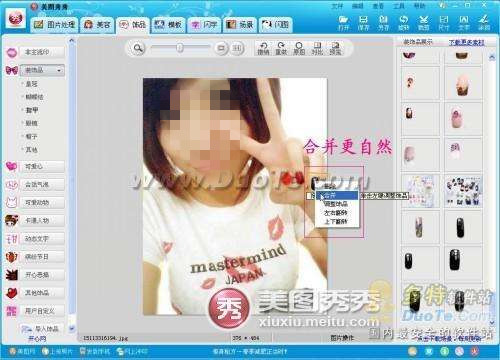The width and height of the screenshot is (500, 360).
Task: Click the Rotate (旋转) toolbar icon
Action: click(x=404, y=23)
